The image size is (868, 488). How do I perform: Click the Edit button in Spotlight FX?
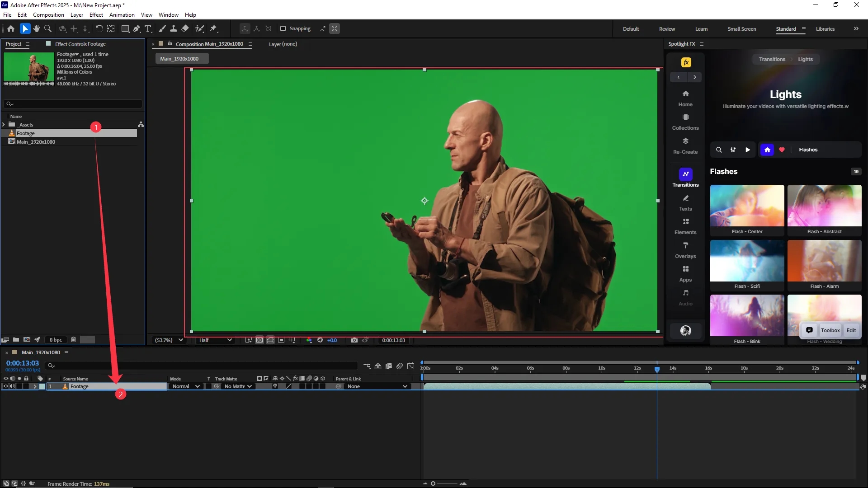pos(851,330)
